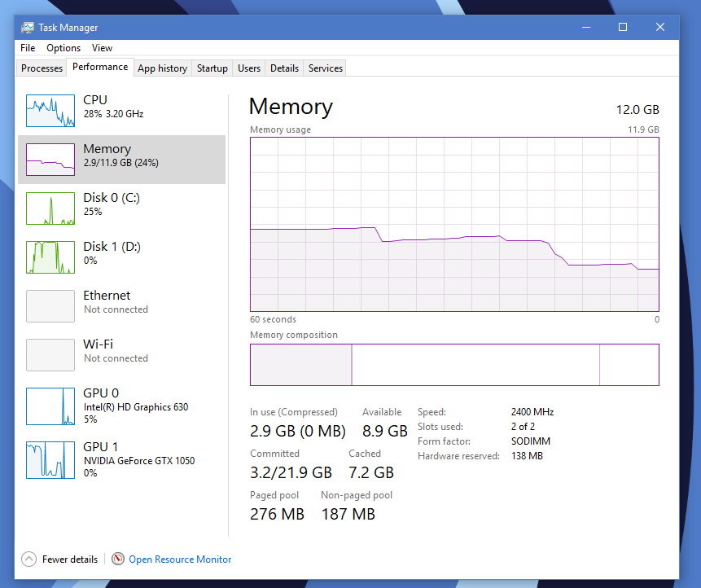
Task: Click the Slots used 2 of 2 value
Action: (523, 427)
